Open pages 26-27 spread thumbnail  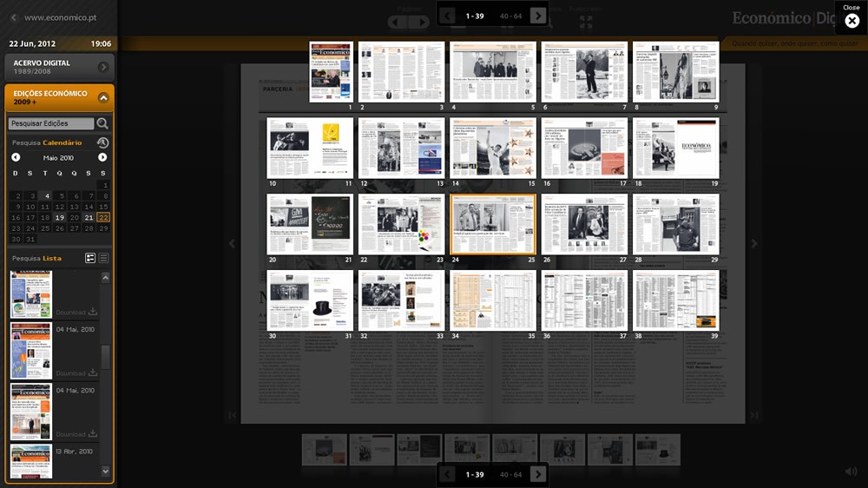pyautogui.click(x=584, y=224)
